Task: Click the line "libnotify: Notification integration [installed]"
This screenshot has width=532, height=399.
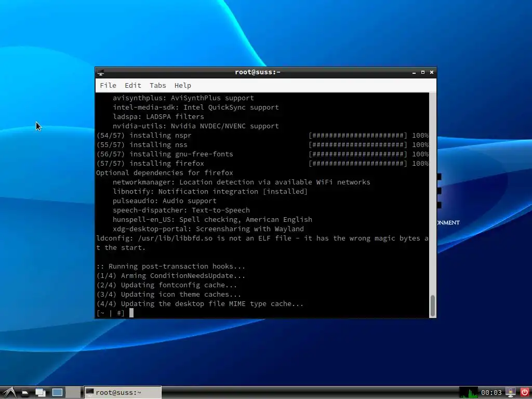Action: (210, 192)
